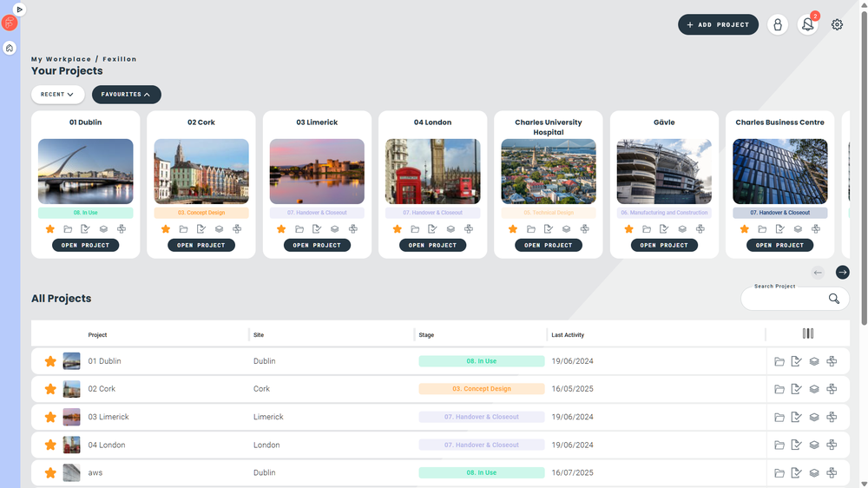Toggle favourite star on 03 Limerick card
The image size is (868, 488).
[281, 228]
